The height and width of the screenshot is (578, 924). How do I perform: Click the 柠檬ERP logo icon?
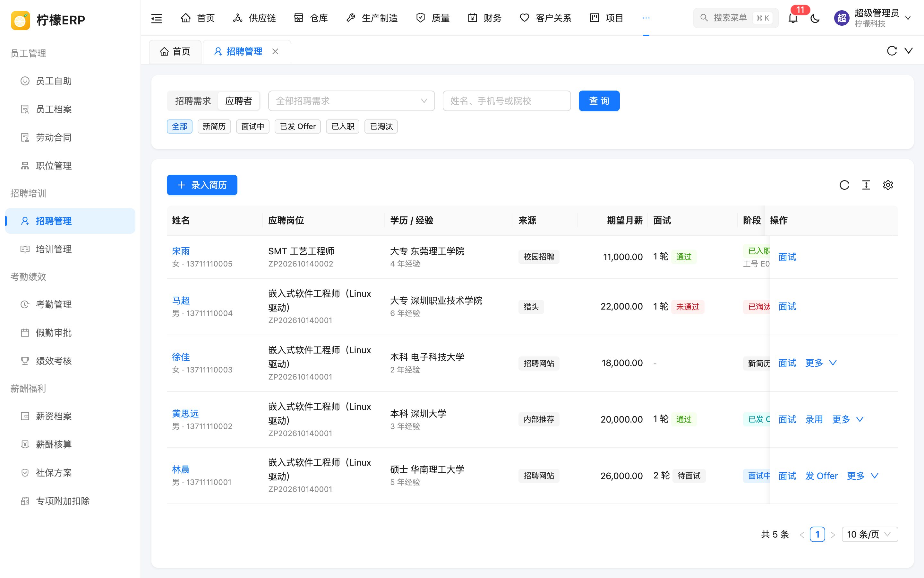pos(20,20)
